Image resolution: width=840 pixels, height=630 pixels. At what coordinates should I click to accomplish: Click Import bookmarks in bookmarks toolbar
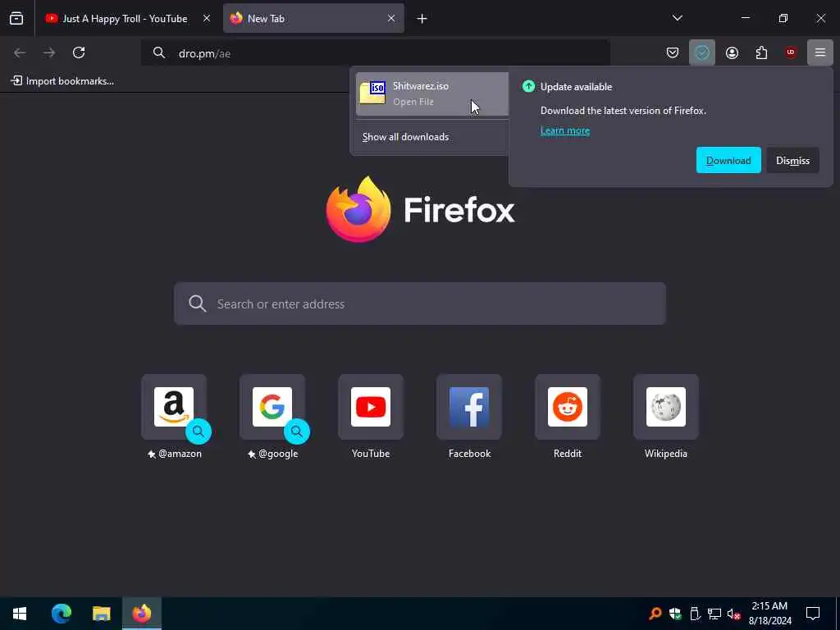point(62,81)
